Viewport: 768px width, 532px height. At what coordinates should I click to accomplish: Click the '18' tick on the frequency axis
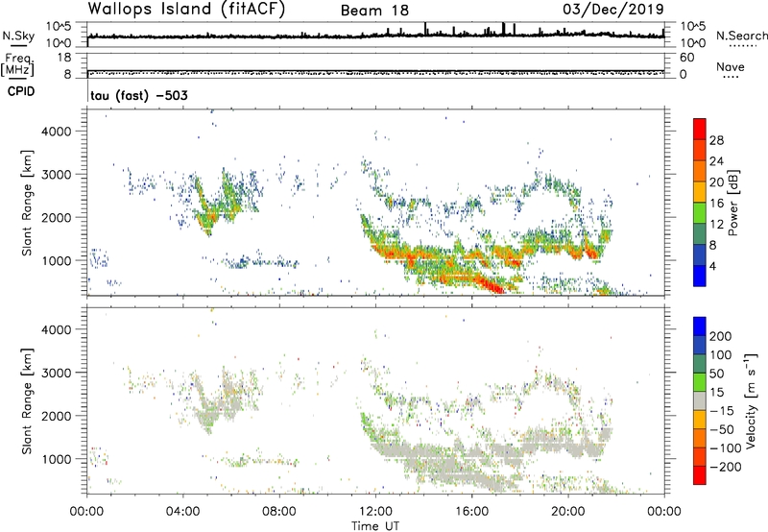pos(64,58)
